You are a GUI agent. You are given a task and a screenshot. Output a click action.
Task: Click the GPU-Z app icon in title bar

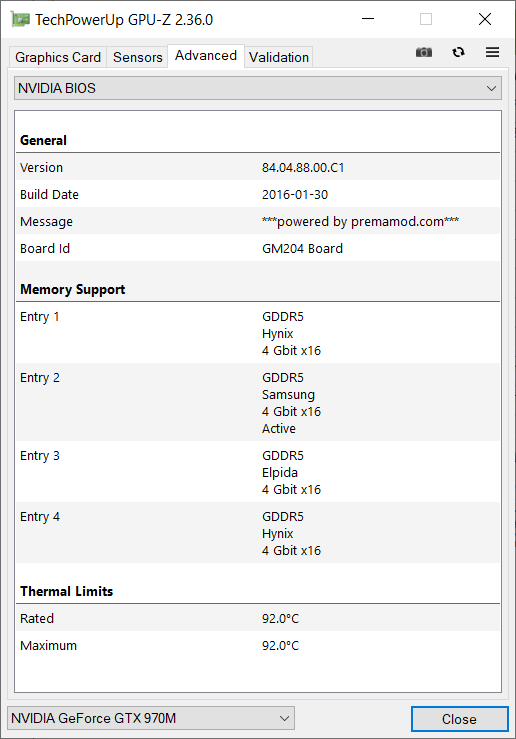click(20, 20)
